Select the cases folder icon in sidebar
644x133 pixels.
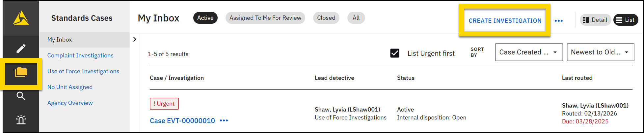click(x=21, y=73)
